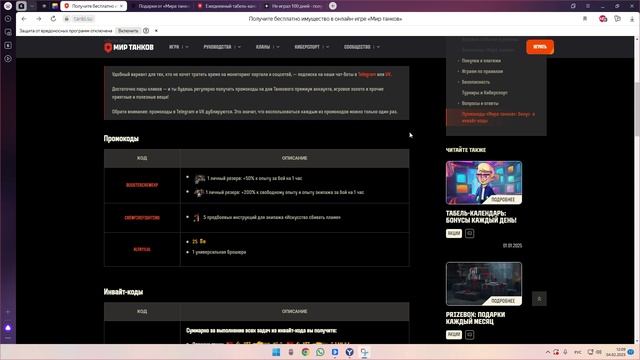640x360 pixels.
Task: Open Yandex Browser from the taskbar
Action: (x=349, y=352)
